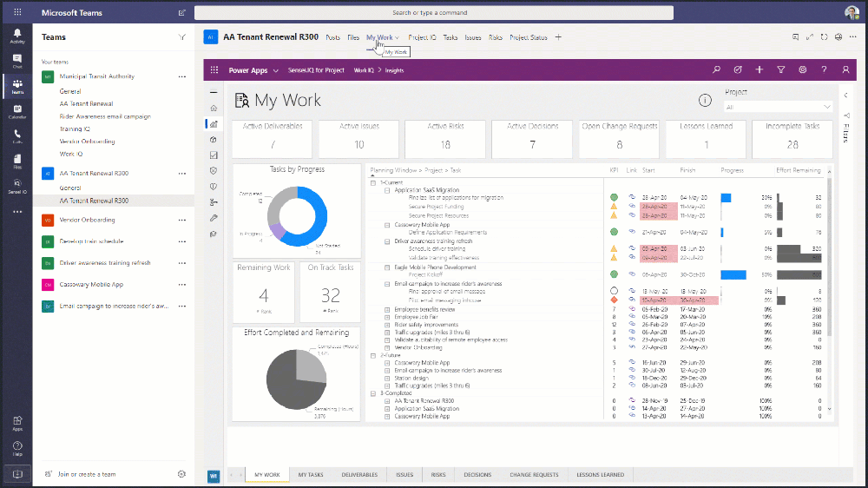Open the Posts tab

(332, 37)
